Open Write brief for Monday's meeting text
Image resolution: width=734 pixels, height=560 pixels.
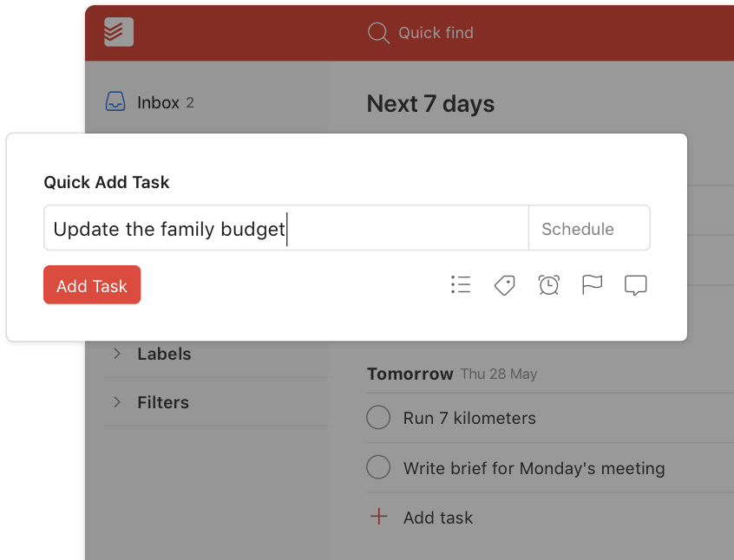[x=534, y=468]
